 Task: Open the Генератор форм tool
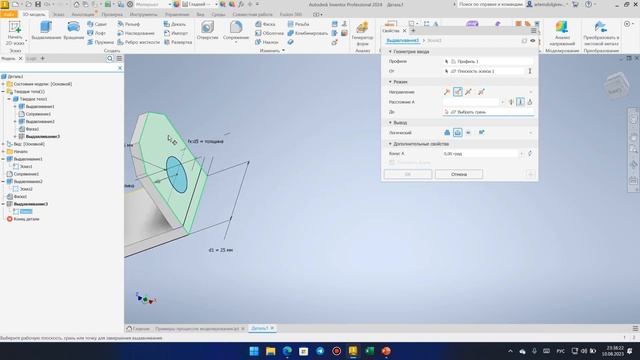pos(362,33)
